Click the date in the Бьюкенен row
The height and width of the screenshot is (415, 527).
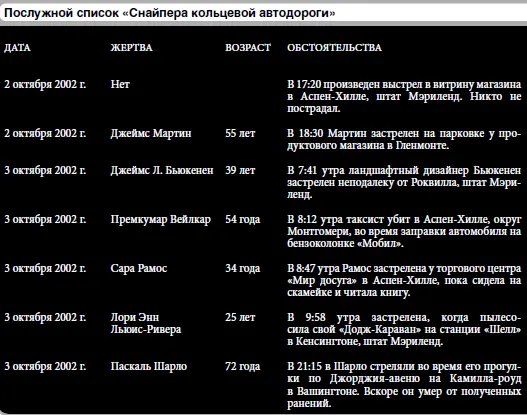[x=45, y=170]
